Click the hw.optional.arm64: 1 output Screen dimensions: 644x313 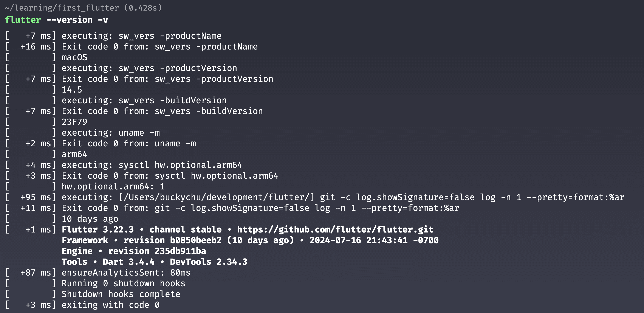[113, 186]
